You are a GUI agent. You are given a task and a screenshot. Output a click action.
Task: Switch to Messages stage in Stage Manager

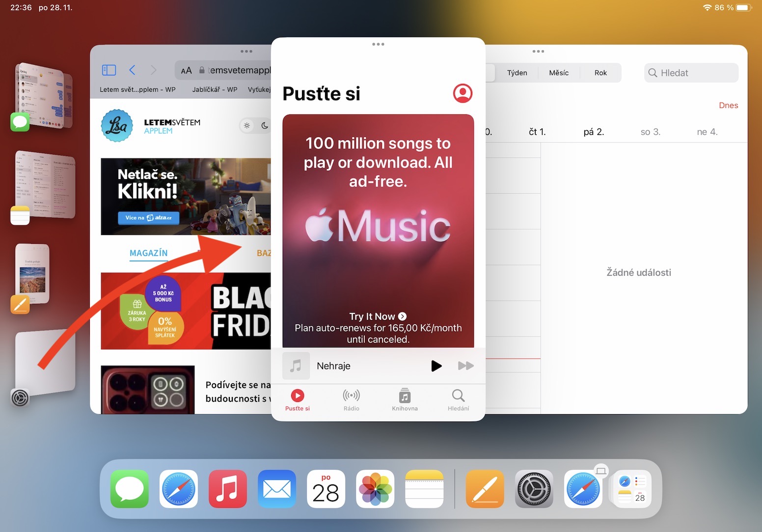click(x=43, y=96)
